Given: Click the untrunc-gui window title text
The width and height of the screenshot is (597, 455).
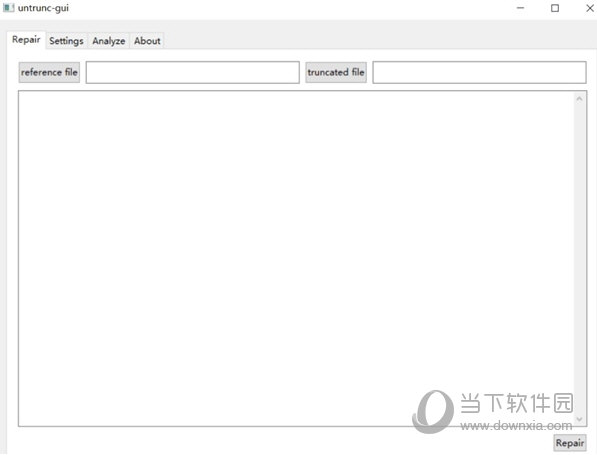Looking at the screenshot, I should point(43,8).
